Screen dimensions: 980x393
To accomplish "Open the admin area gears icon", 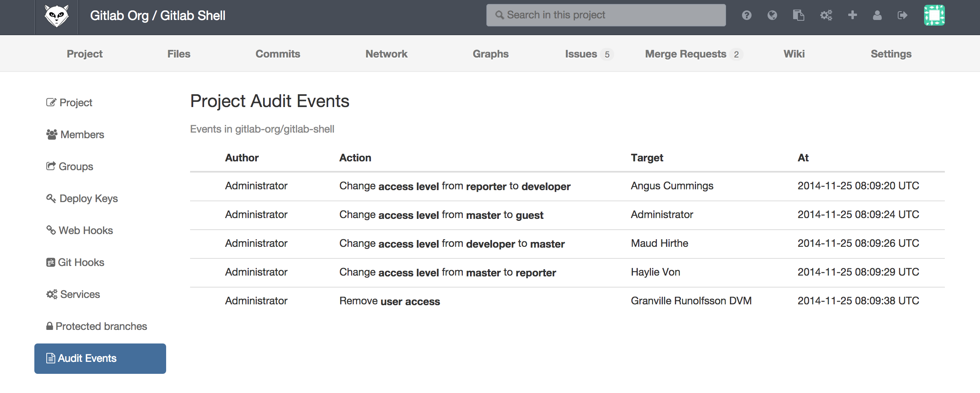I will point(825,15).
